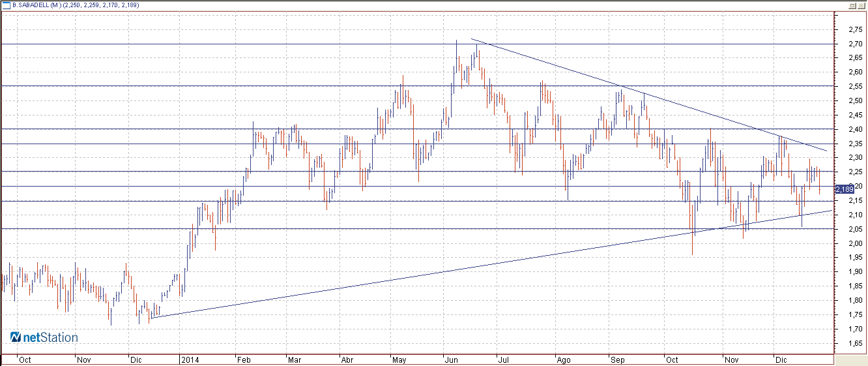Click the 2,15 price axis label
The width and height of the screenshot is (868, 366).
coord(856,200)
